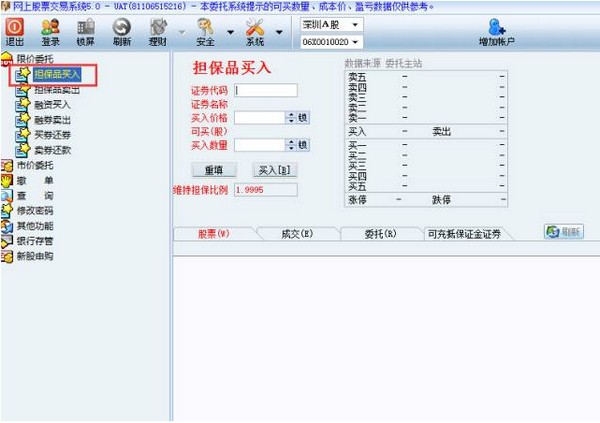This screenshot has width=600, height=423.
Task: Expand the 系统 menu dropdown arrow
Action: coord(279,33)
